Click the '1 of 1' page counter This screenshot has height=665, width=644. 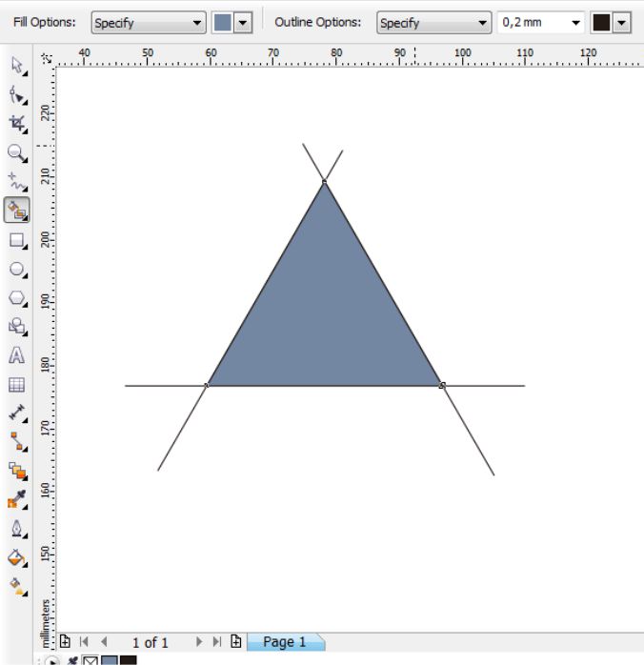(x=151, y=642)
